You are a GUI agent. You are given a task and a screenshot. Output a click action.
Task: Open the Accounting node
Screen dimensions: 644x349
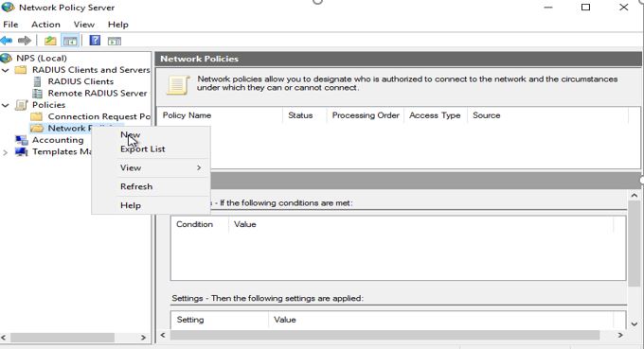coord(58,140)
